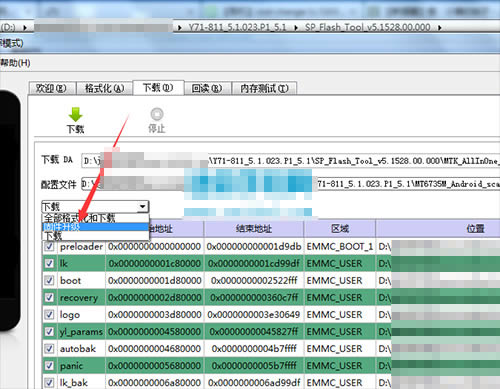This screenshot has width=500, height=389.
Task: Click boot begin address 0x0000000001d80000
Action: (x=155, y=281)
